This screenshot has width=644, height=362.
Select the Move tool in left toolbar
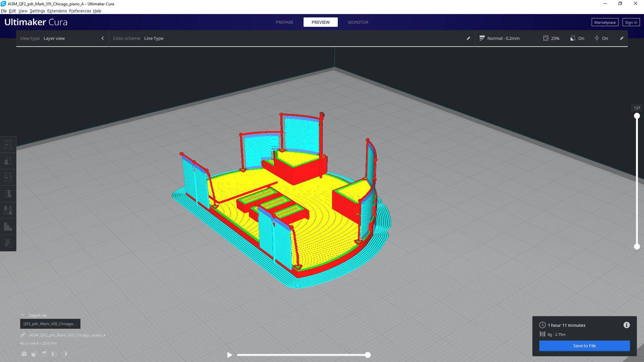8,145
